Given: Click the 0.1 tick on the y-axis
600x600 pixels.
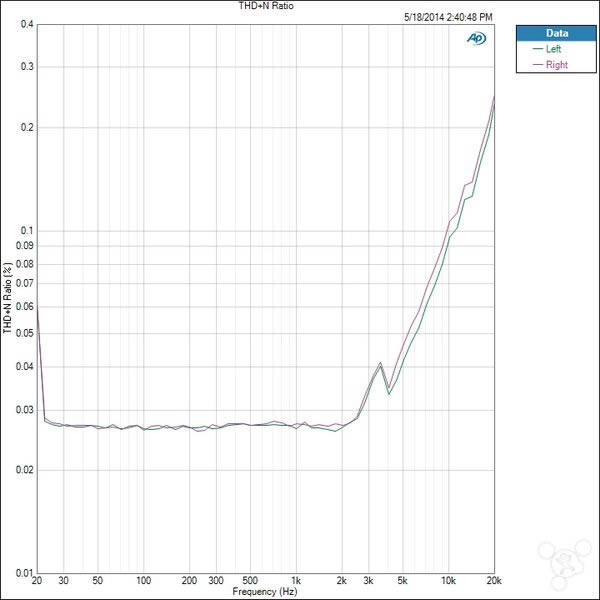Looking at the screenshot, I should click(x=25, y=230).
